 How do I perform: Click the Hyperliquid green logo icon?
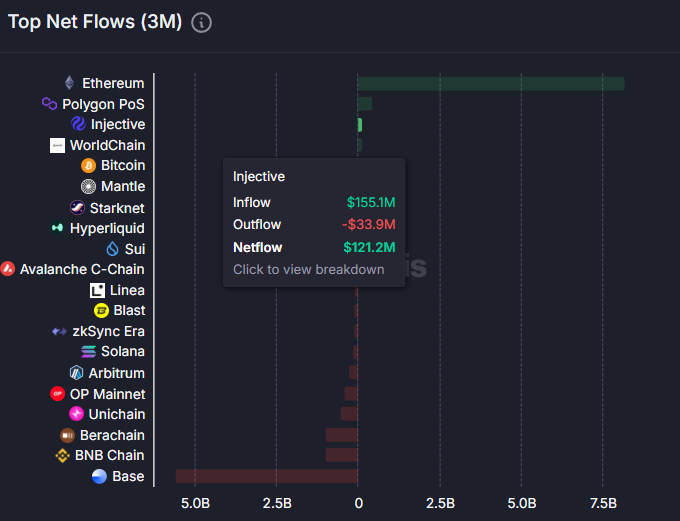click(57, 228)
